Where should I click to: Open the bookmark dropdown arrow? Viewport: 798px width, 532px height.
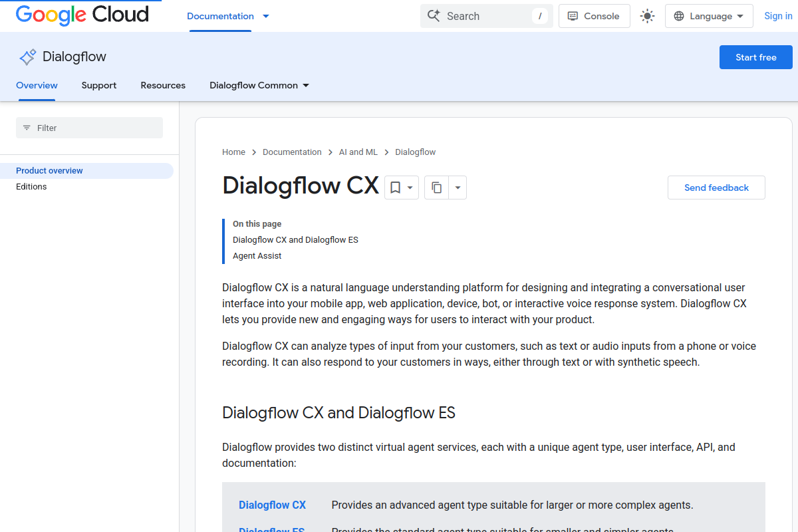[410, 188]
